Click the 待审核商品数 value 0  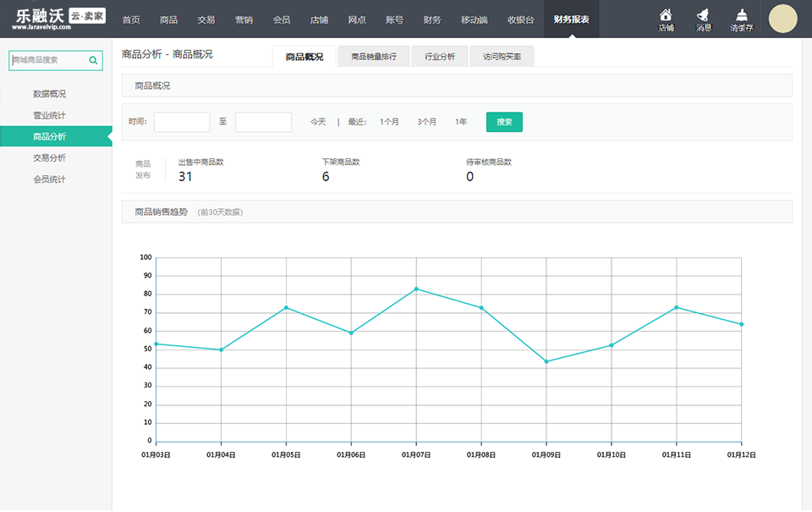click(x=469, y=177)
